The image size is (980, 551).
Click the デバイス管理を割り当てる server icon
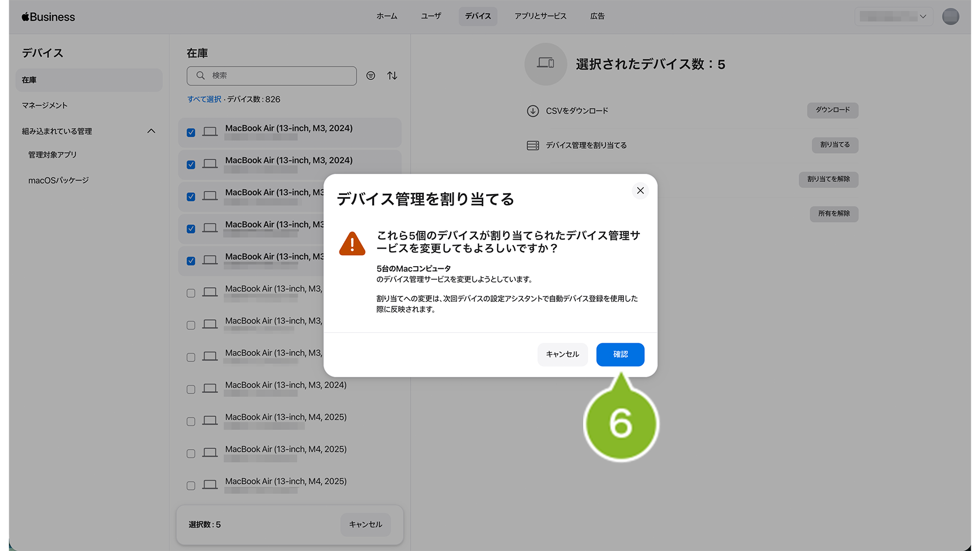(x=532, y=145)
